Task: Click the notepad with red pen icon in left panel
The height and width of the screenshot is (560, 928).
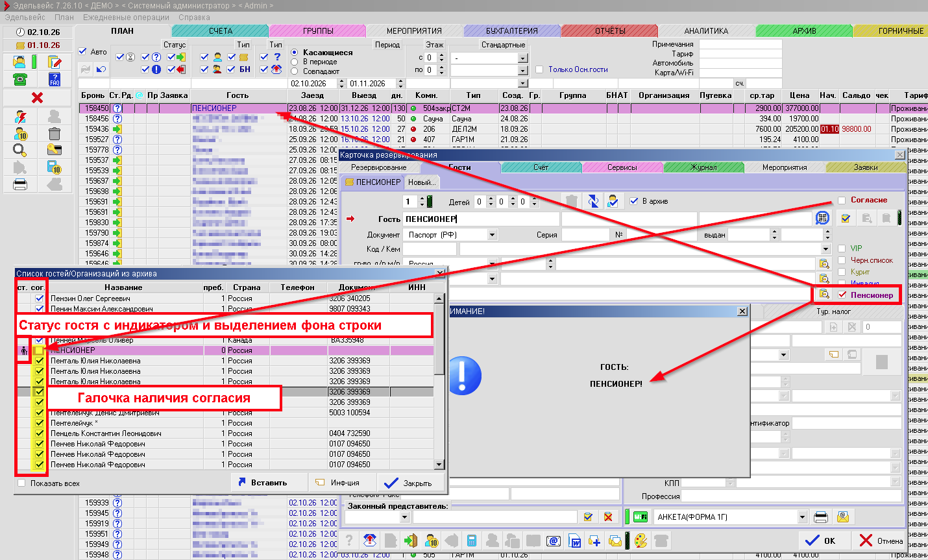Action: [x=55, y=62]
